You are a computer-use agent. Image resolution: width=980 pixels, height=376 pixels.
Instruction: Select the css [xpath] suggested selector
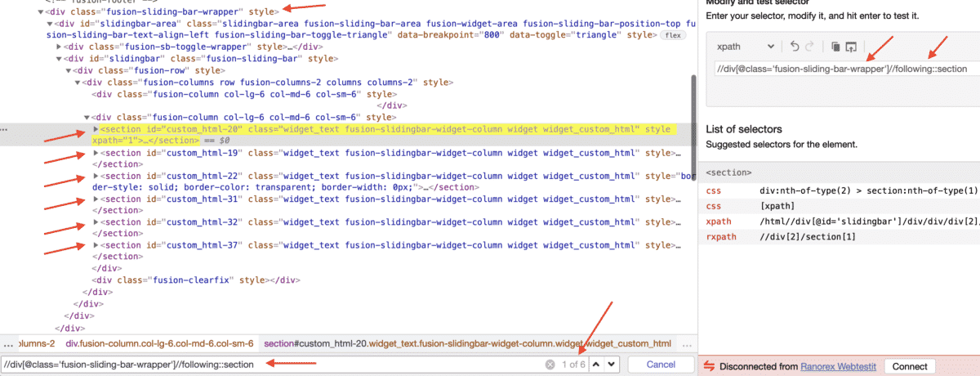[778, 206]
